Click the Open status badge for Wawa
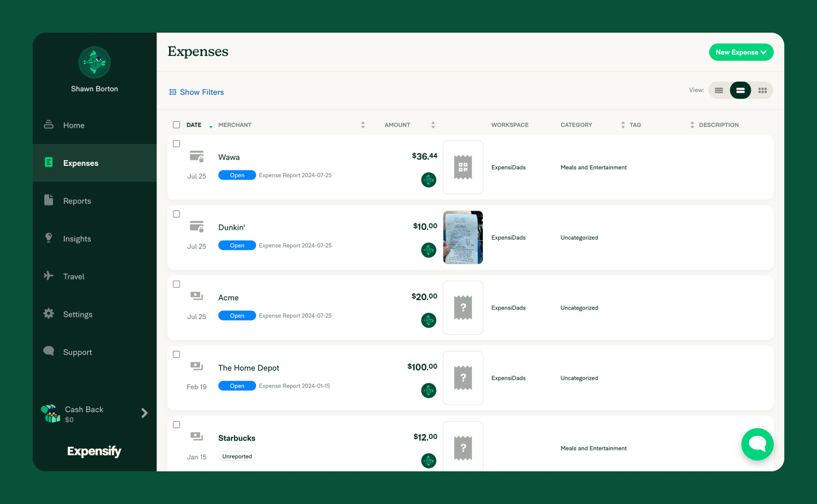Screen dimensions: 817x504 (237, 175)
